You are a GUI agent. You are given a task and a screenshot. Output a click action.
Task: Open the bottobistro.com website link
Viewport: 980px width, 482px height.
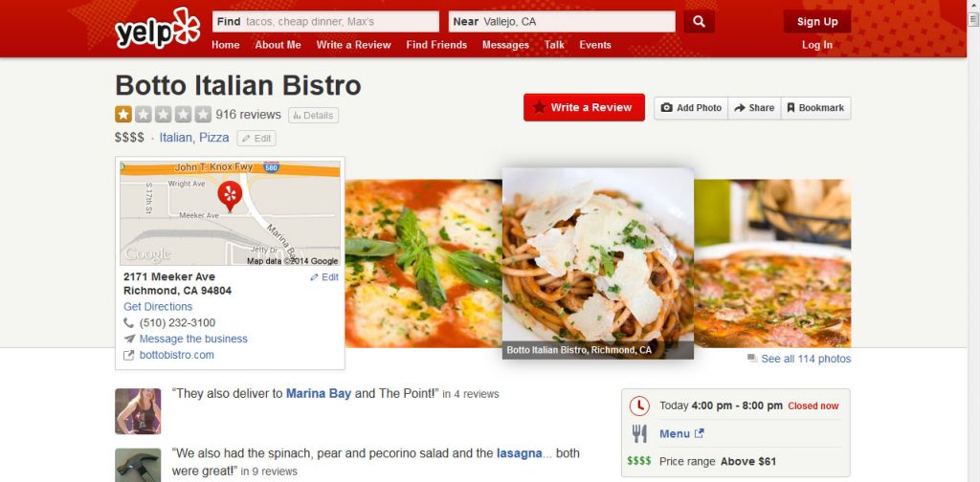pyautogui.click(x=176, y=355)
